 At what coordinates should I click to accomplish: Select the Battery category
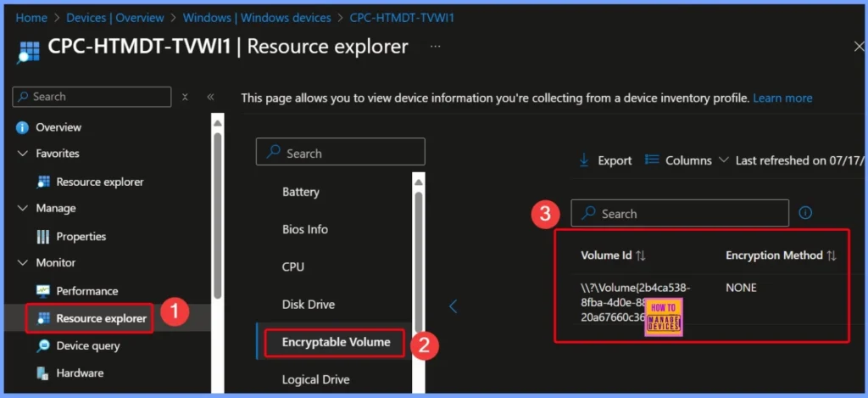pyautogui.click(x=301, y=192)
